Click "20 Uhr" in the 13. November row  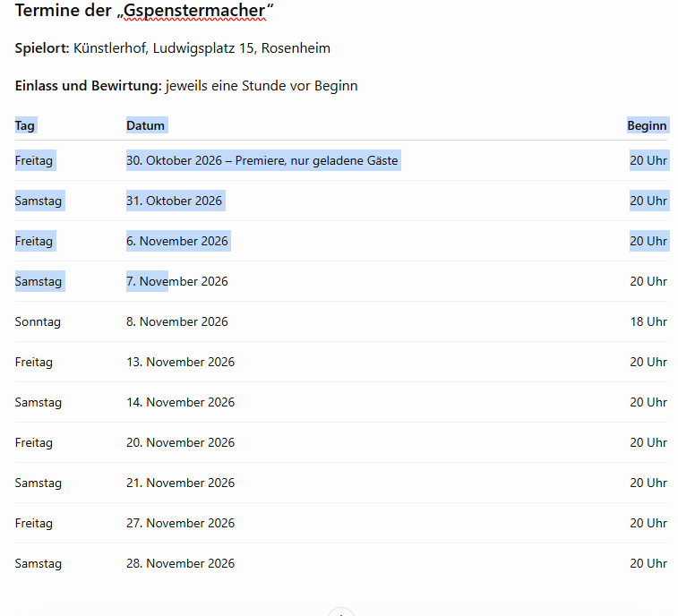(648, 362)
